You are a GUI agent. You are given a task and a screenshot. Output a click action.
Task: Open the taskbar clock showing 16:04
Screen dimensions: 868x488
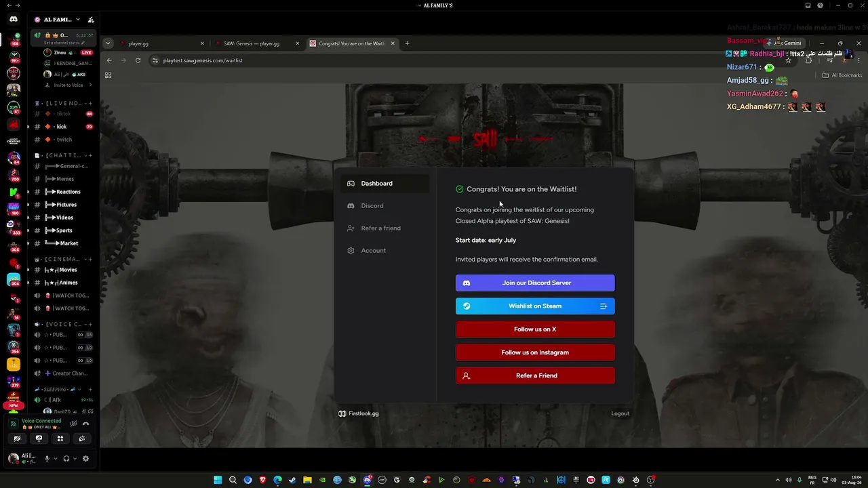850,480
